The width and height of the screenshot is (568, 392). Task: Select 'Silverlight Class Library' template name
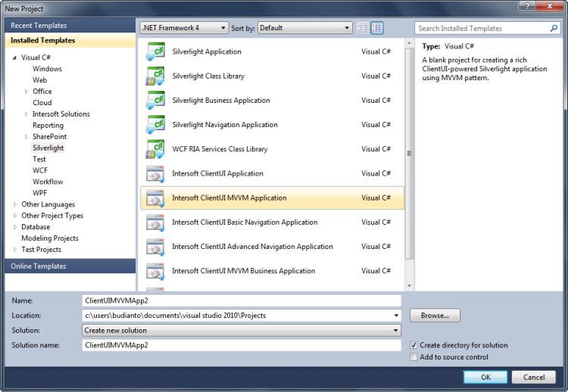pyautogui.click(x=208, y=76)
